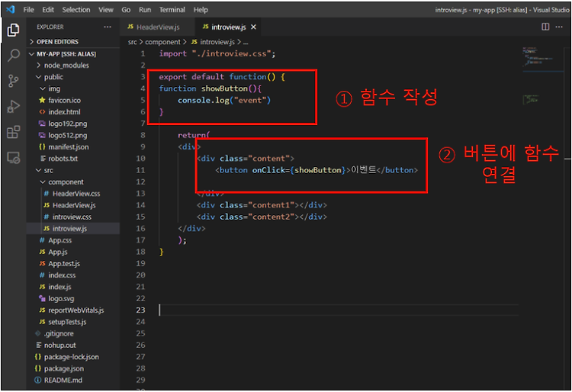Image resolution: width=572 pixels, height=392 pixels.
Task: Open the Search view icon
Action: [13, 56]
